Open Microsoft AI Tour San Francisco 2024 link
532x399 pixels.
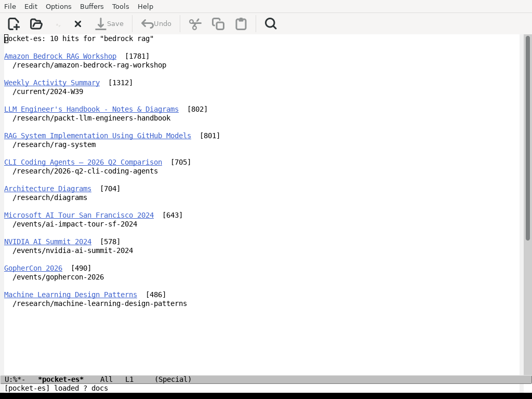coord(79,215)
